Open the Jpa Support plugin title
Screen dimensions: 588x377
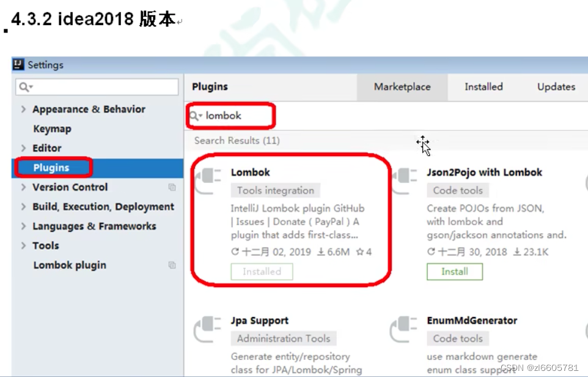[260, 320]
